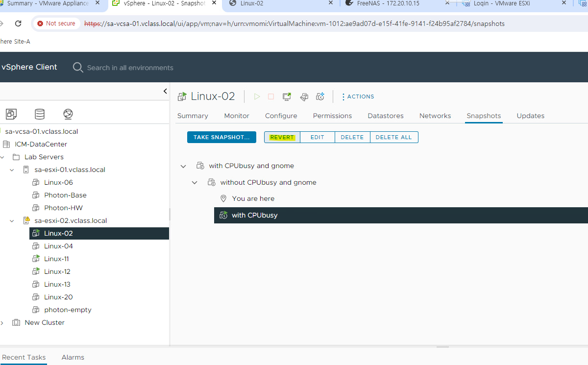Select host sa-esxi-02.vclass.local
Viewport: 588px width, 365px height.
(x=71, y=220)
